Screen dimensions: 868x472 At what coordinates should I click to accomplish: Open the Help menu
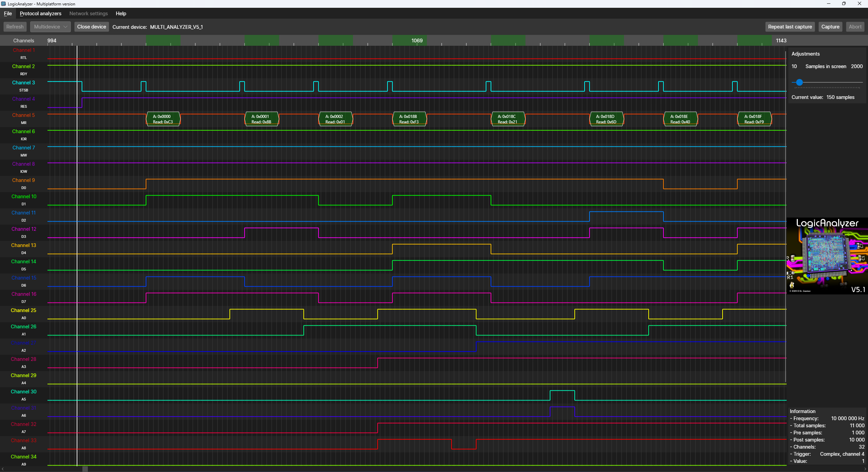coord(121,14)
